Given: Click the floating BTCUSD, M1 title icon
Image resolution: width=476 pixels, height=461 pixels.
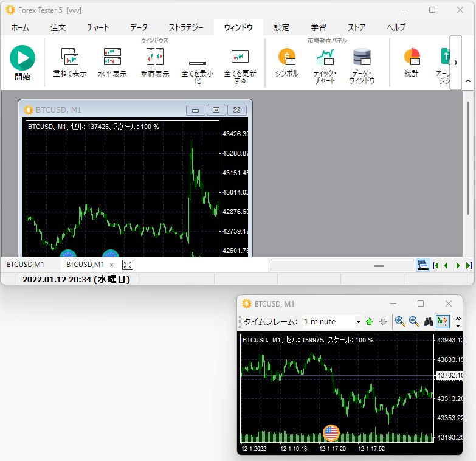Looking at the screenshot, I should point(246,303).
